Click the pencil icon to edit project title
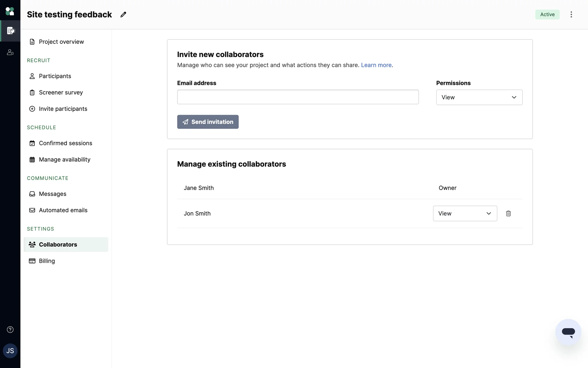 point(123,14)
